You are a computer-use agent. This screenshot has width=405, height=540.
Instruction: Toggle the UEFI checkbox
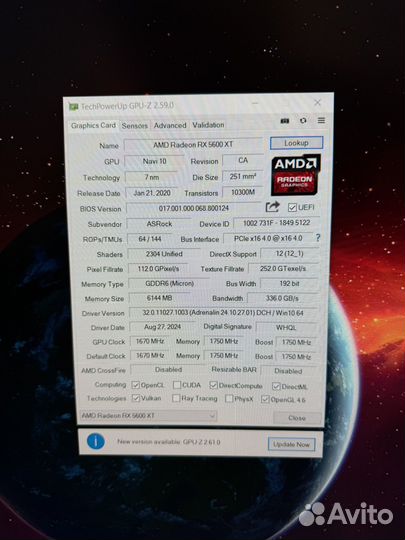click(x=292, y=207)
